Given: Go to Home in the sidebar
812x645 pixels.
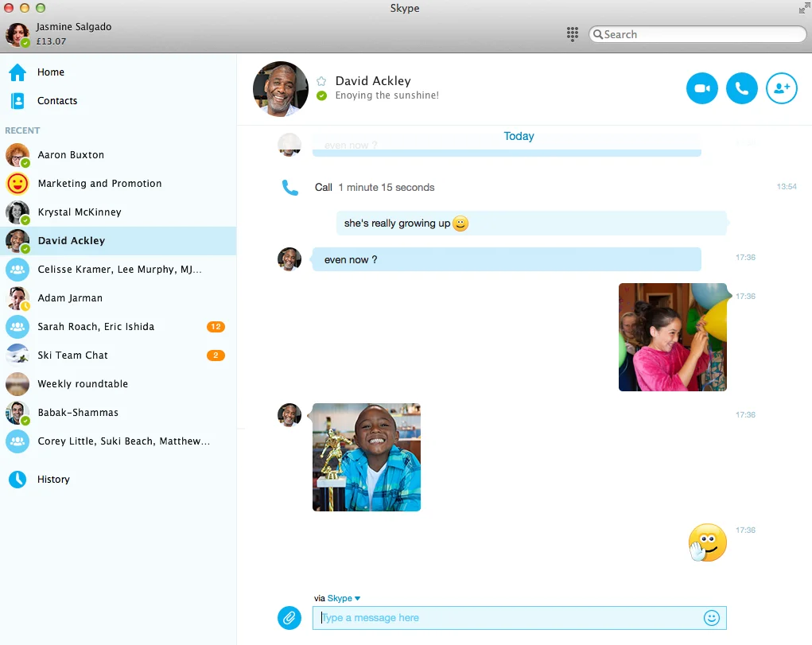Looking at the screenshot, I should [x=50, y=72].
